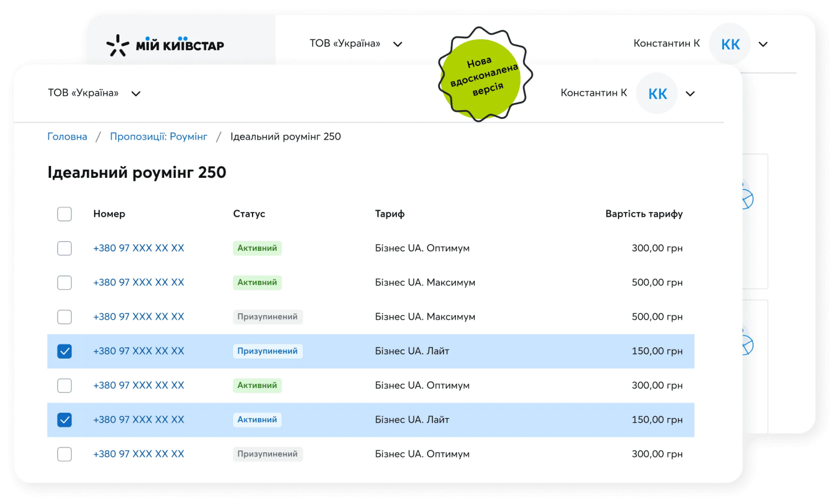Click the 300,00 грн price in the first row
836x504 pixels.
657,248
